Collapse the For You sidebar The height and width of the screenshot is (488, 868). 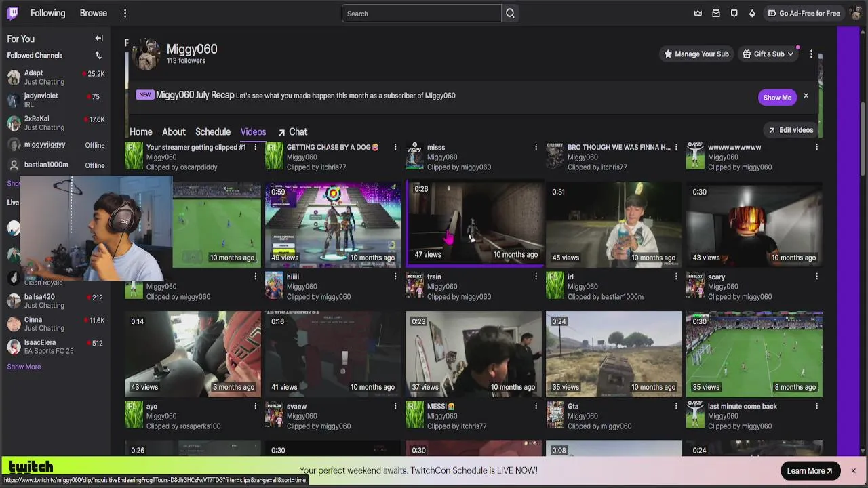[x=99, y=39]
